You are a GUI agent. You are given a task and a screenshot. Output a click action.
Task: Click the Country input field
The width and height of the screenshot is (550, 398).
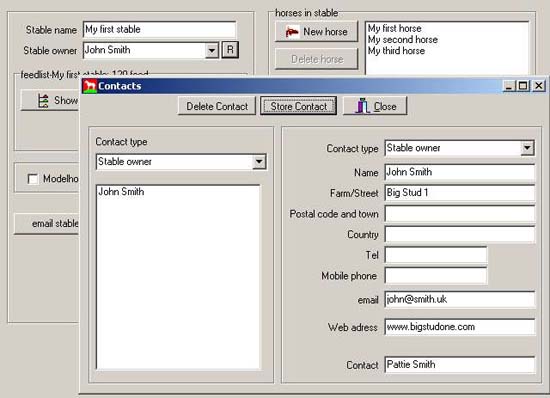[460, 234]
